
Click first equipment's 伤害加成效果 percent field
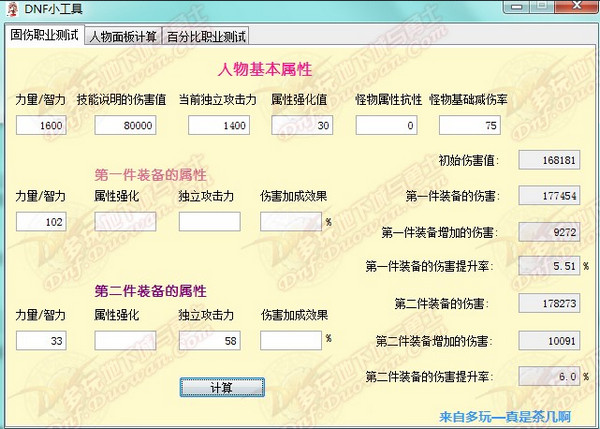point(290,222)
